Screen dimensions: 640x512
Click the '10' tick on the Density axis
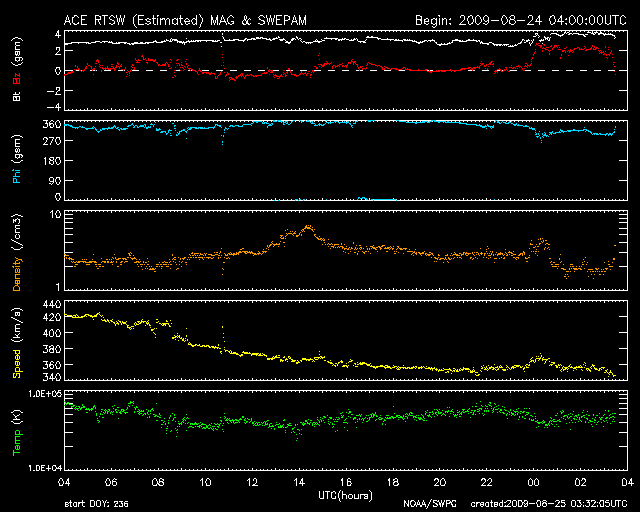[x=55, y=215]
